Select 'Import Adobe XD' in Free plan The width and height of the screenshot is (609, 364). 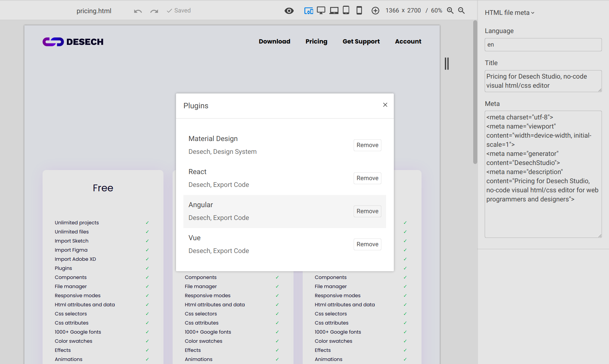[x=75, y=259]
